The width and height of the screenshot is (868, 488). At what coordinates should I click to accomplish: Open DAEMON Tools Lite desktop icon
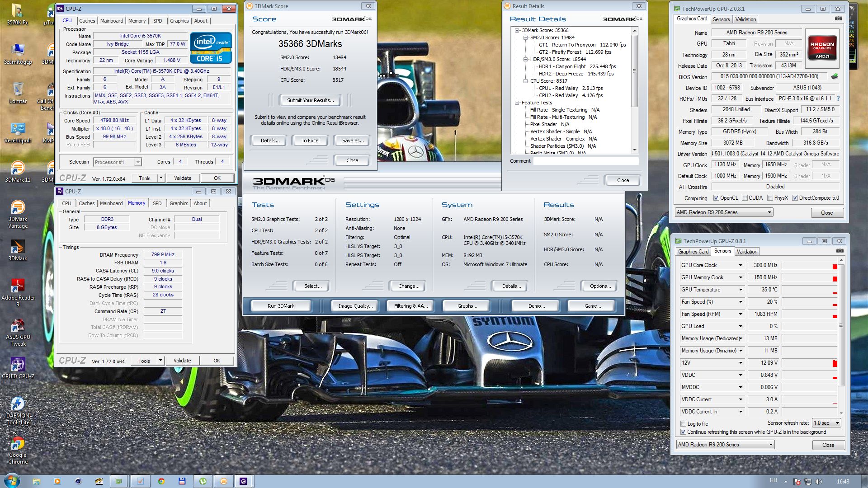click(x=18, y=410)
